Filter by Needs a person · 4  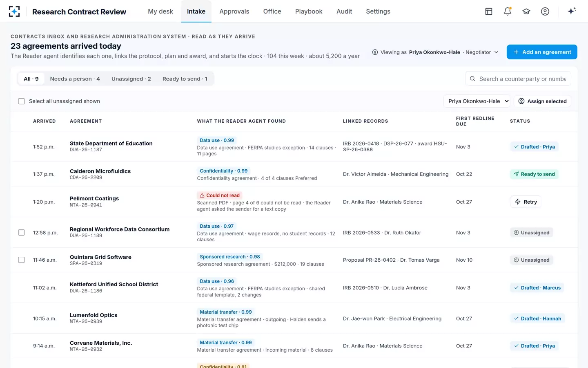pos(75,79)
